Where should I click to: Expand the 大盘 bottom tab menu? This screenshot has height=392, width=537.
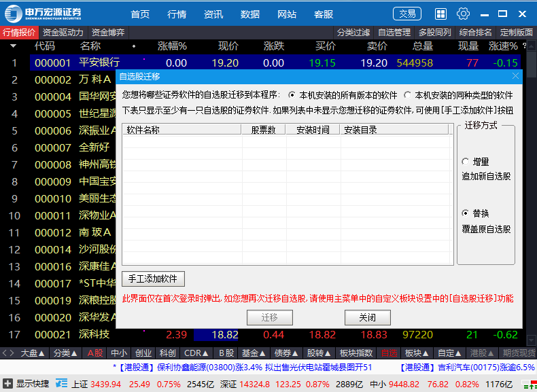[33, 353]
